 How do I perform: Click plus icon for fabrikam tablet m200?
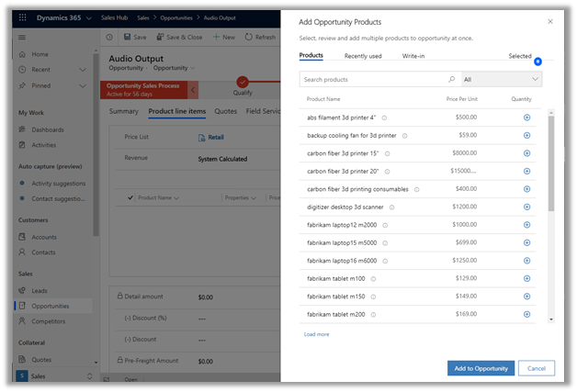click(x=526, y=314)
